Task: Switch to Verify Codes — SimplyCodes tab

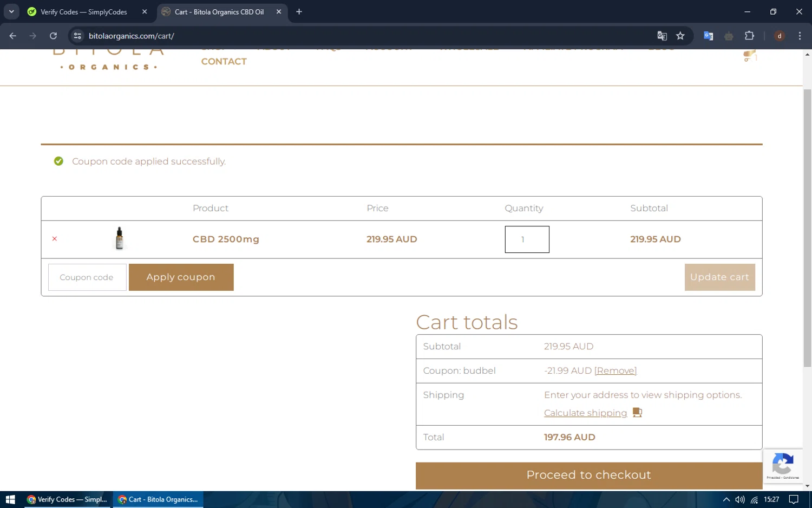Action: [x=85, y=12]
